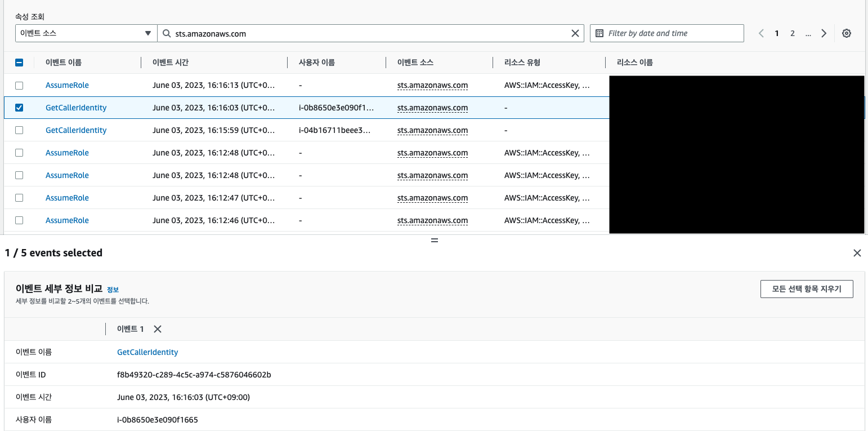Open the table preferences gear icon
This screenshot has height=431, width=868.
pos(846,33)
